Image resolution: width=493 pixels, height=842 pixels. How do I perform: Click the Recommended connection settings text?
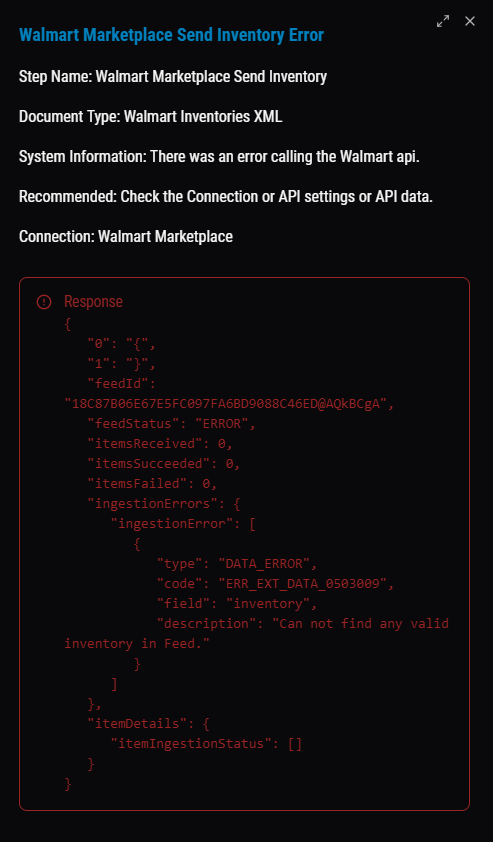coord(226,197)
